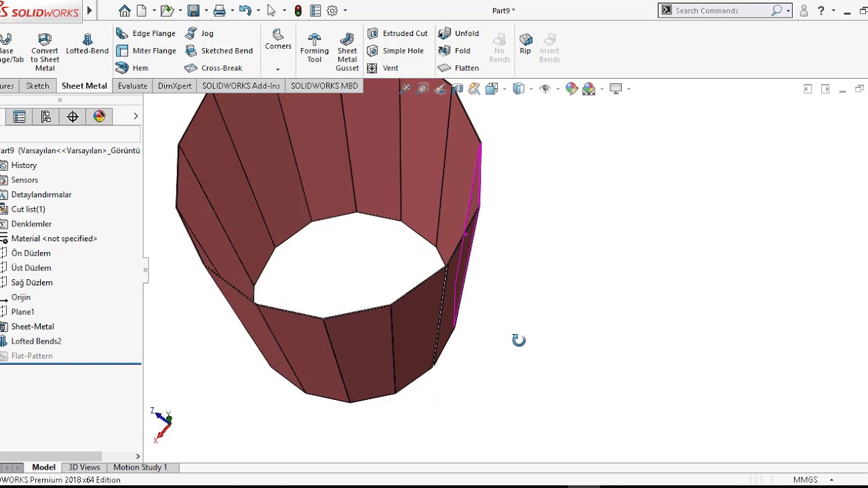
Task: Open the Save options dropdown arrow
Action: click(x=205, y=11)
